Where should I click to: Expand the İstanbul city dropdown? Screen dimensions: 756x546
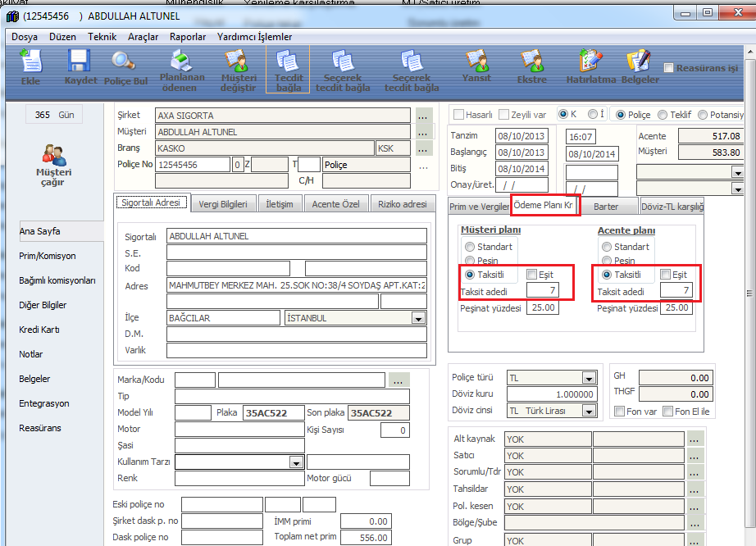pos(418,318)
